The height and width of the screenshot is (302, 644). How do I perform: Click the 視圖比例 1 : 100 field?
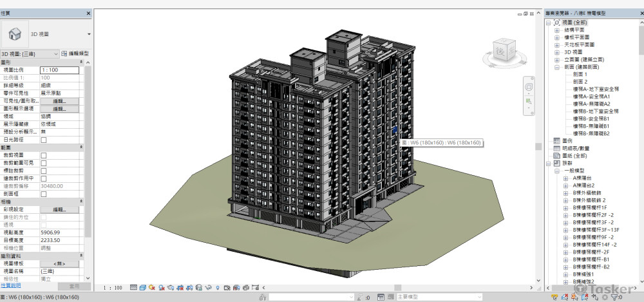pos(59,70)
